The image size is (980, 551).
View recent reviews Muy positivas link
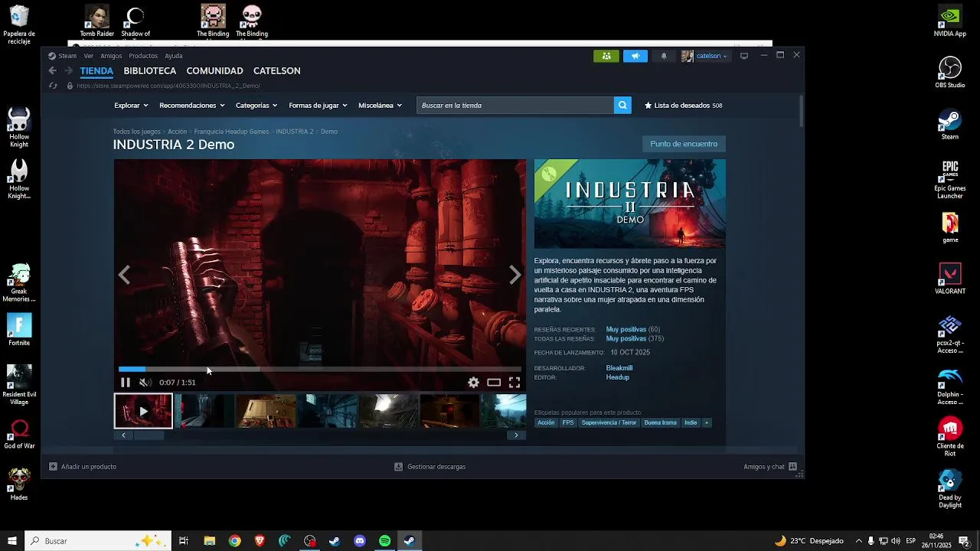626,330
